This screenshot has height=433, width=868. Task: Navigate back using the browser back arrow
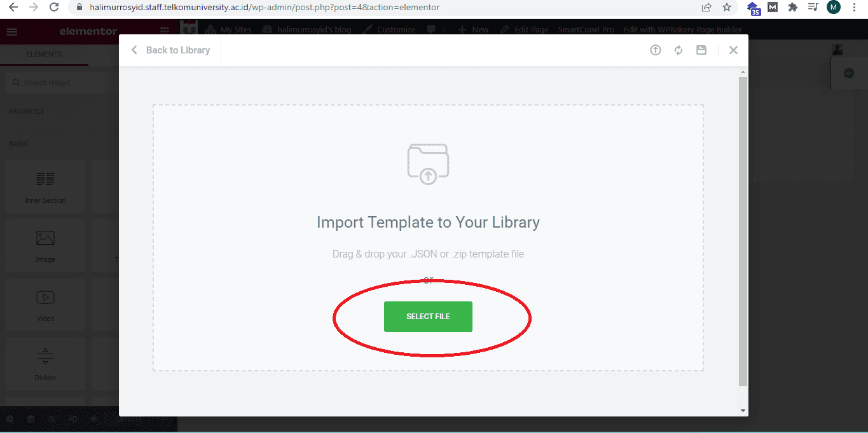pyautogui.click(x=13, y=8)
